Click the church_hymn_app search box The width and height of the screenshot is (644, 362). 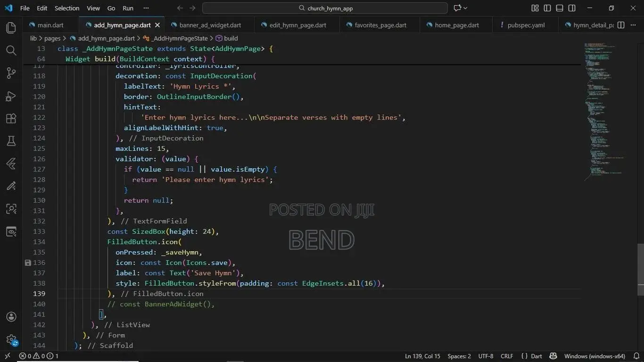pos(325,8)
